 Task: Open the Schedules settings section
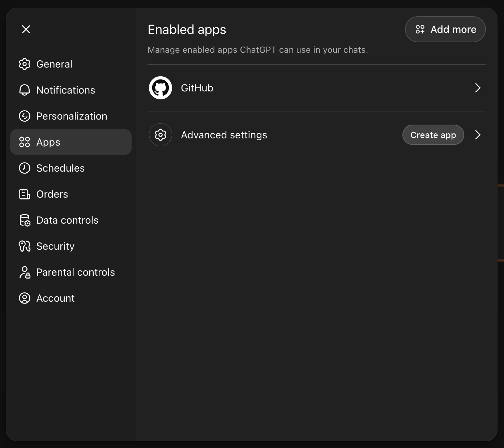click(60, 168)
